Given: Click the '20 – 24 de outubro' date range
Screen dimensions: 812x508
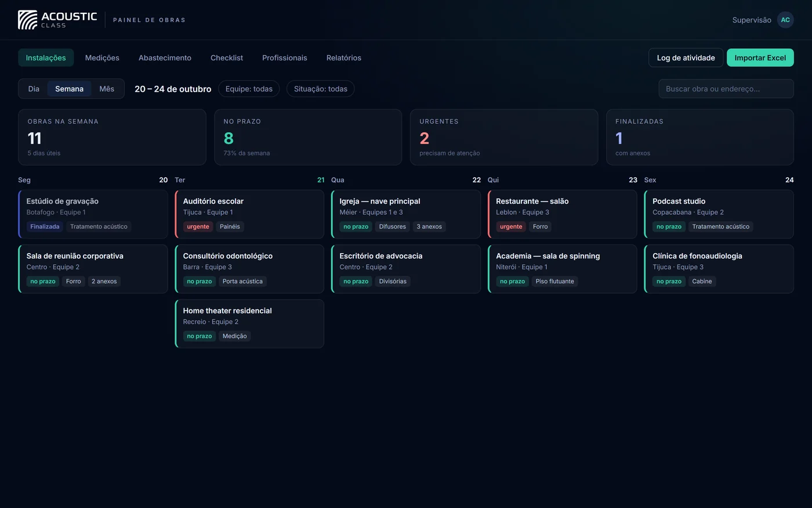Looking at the screenshot, I should 173,89.
